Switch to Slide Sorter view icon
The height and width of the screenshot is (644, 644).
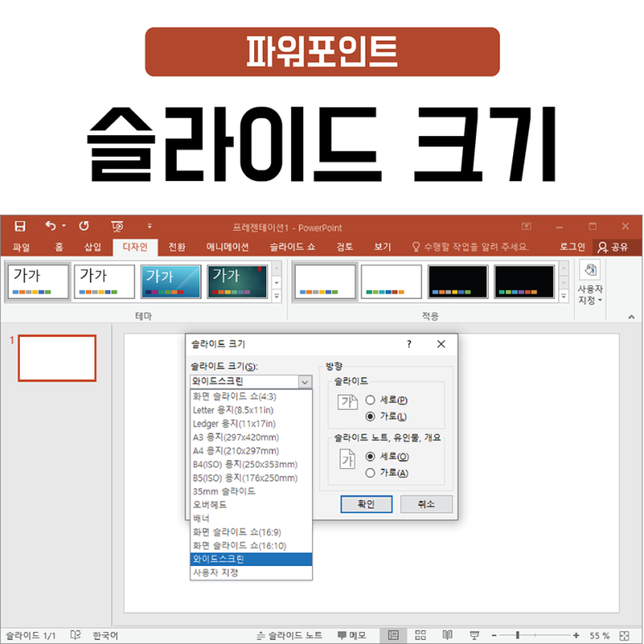tap(420, 635)
